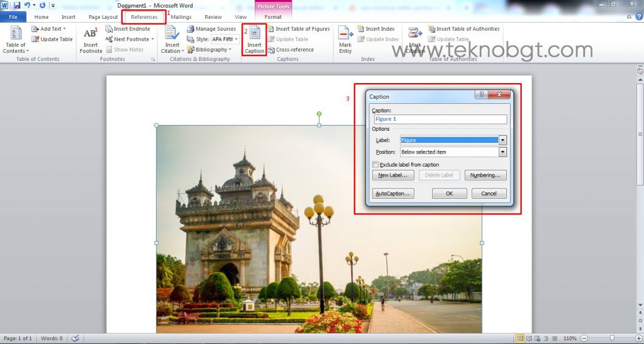Viewport: 644px width, 344px height.
Task: Switch to Print Layout view
Action: pos(520,339)
